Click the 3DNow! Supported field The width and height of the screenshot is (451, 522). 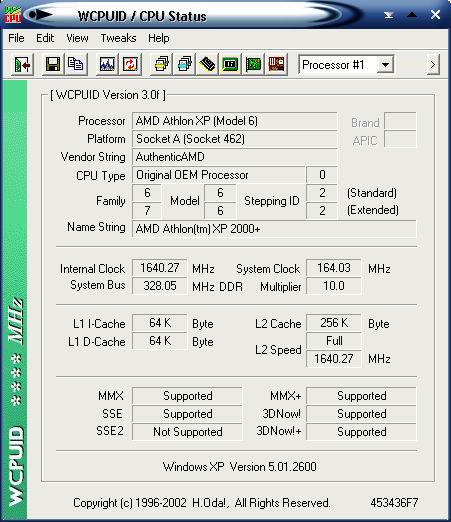tap(361, 414)
